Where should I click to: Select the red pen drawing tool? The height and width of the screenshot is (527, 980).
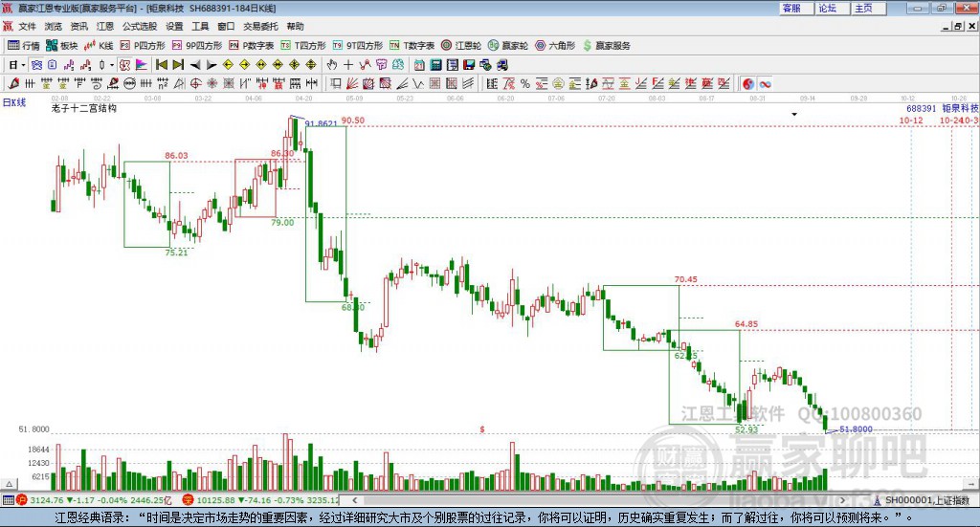[x=13, y=83]
